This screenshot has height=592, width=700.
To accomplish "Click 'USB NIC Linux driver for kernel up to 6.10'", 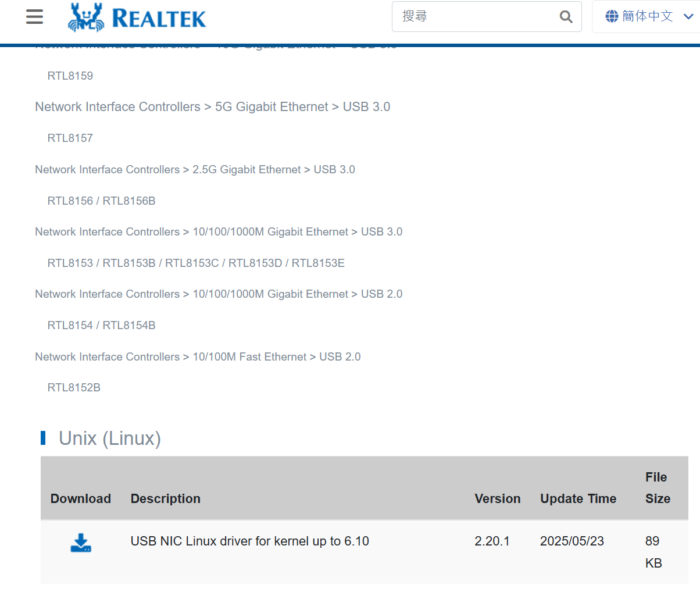I will (250, 541).
